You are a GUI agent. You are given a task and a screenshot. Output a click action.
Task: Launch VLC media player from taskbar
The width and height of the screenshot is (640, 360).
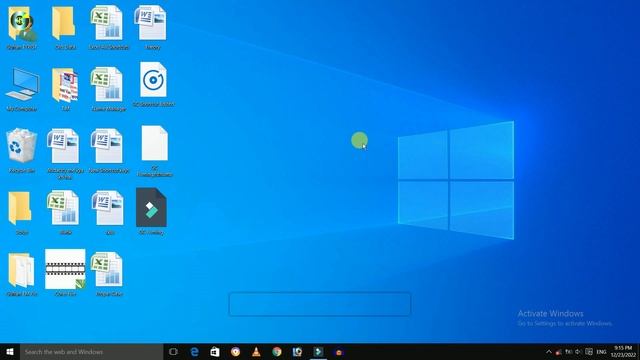(256, 352)
